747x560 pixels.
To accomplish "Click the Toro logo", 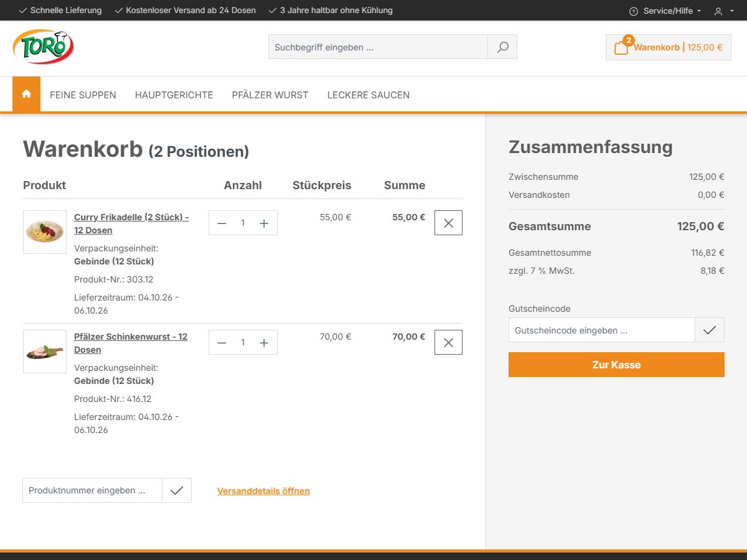I will 44,47.
